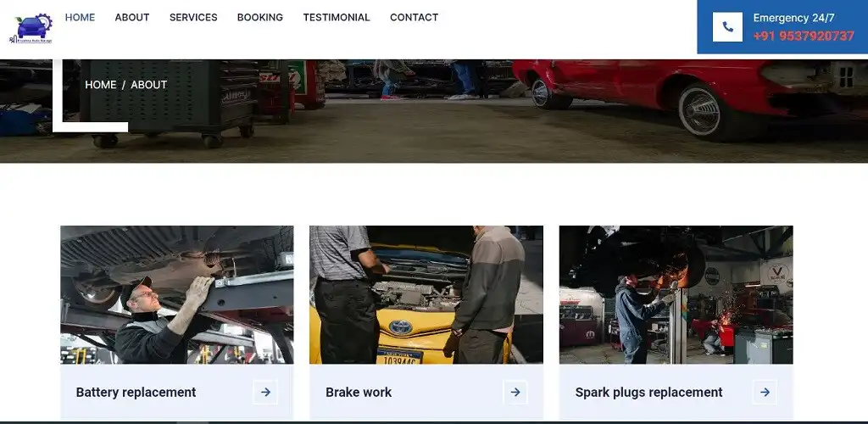Open the Spark plugs replacement title

point(648,392)
